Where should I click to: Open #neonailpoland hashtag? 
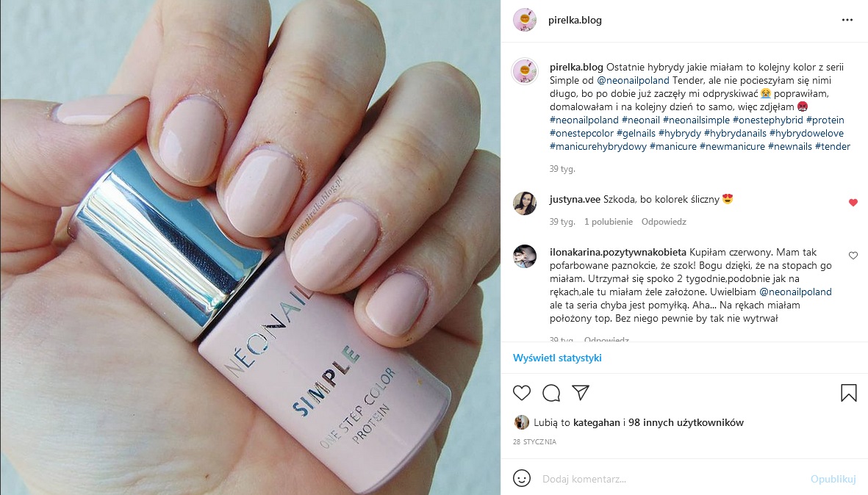coord(584,120)
